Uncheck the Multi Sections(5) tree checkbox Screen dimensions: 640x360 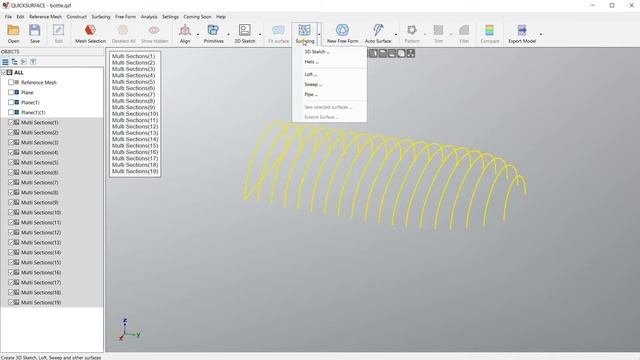click(x=11, y=162)
